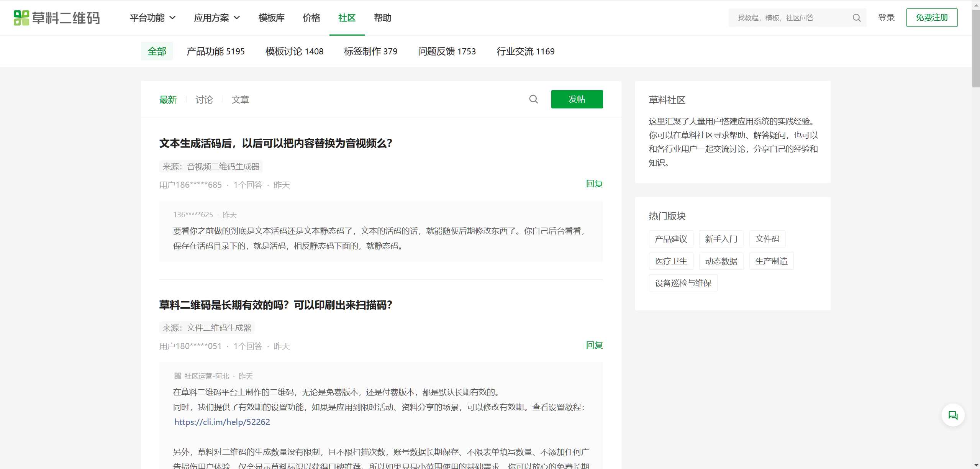
Task: Click the 草料社区 sidebar heading
Action: [x=667, y=100]
